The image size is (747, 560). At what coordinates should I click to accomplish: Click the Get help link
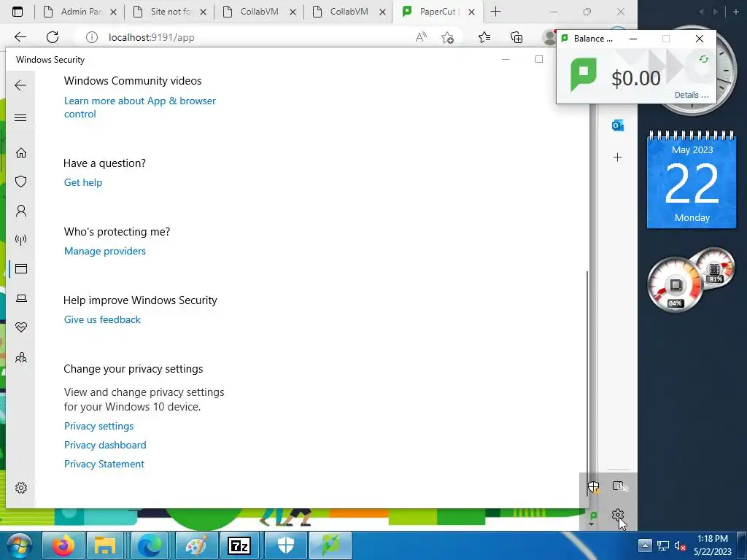point(83,182)
